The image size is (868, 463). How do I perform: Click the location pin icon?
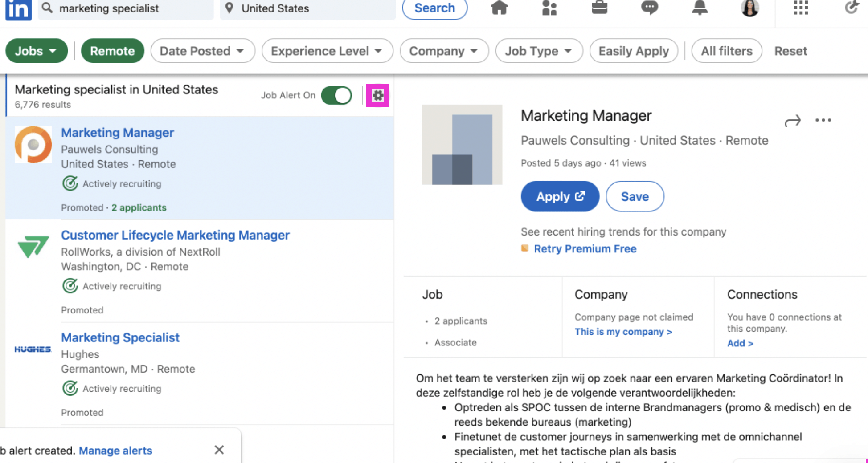click(x=229, y=8)
